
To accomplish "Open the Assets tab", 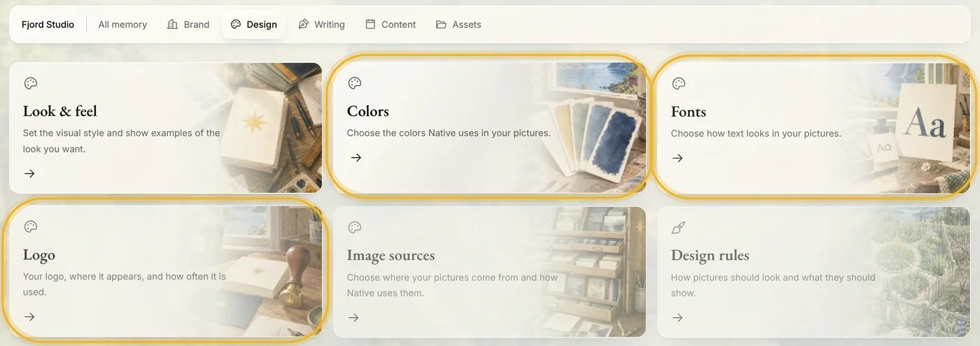I will (x=458, y=24).
